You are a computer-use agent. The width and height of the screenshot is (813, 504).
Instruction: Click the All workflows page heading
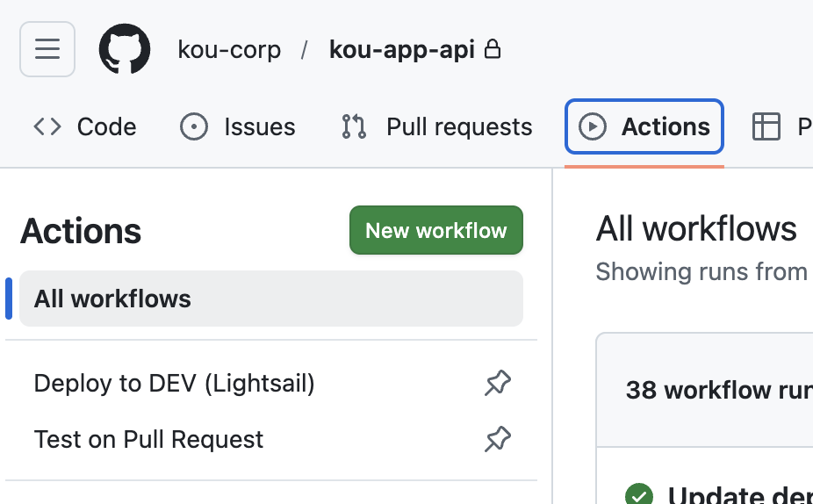pyautogui.click(x=696, y=228)
